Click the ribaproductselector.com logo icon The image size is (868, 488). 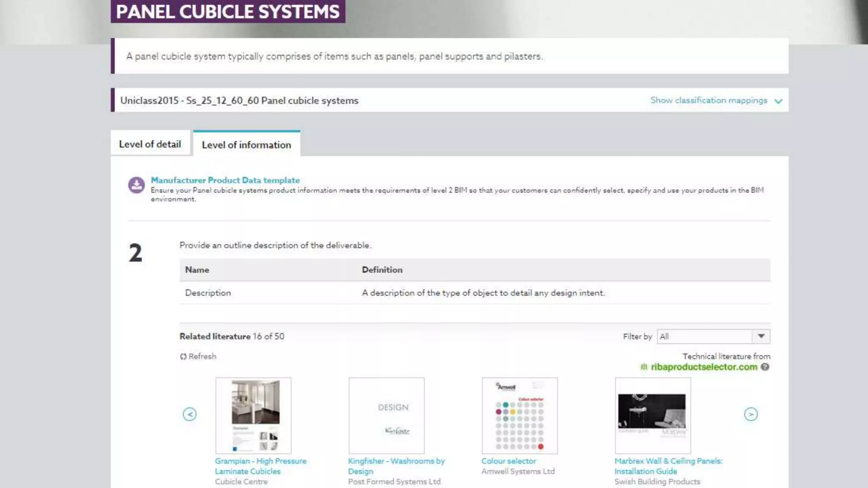tap(644, 367)
